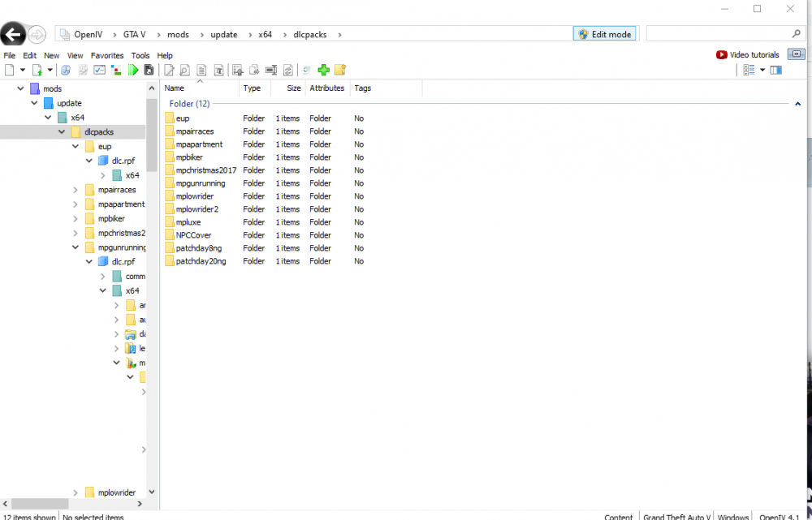Open the File menu
Screen dimensions: 812x520
coord(9,55)
